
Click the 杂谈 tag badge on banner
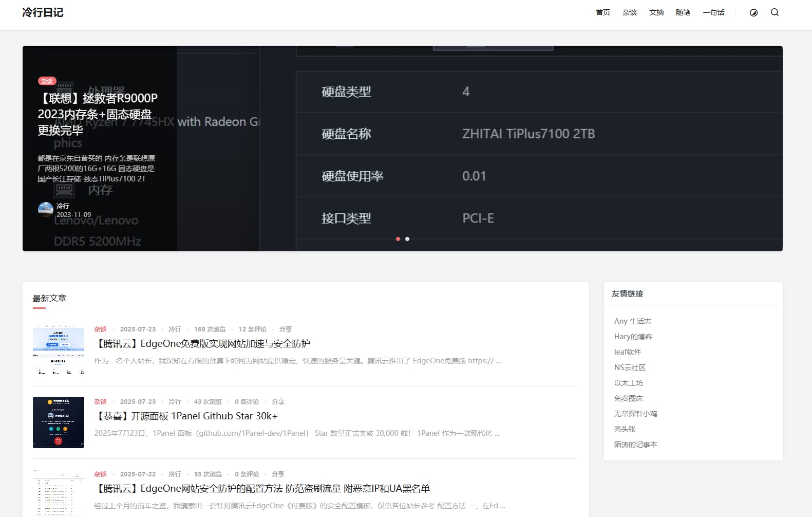(47, 81)
